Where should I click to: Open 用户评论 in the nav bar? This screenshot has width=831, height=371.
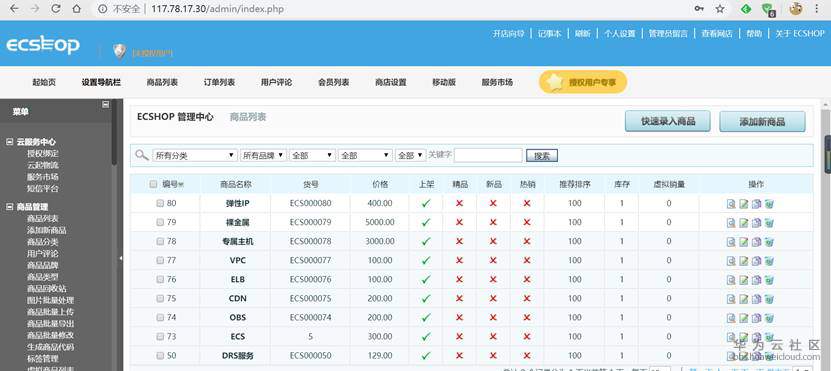pos(277,83)
